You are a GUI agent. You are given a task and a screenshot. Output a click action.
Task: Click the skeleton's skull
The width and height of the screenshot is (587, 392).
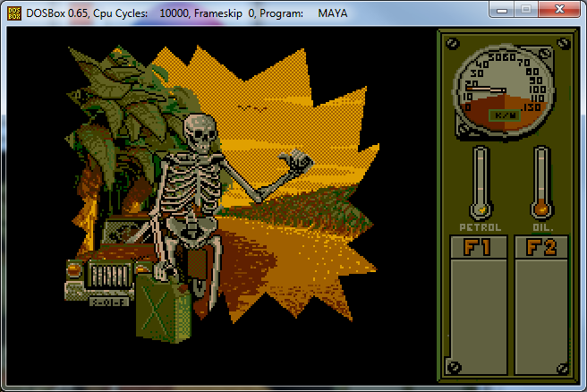(x=201, y=133)
